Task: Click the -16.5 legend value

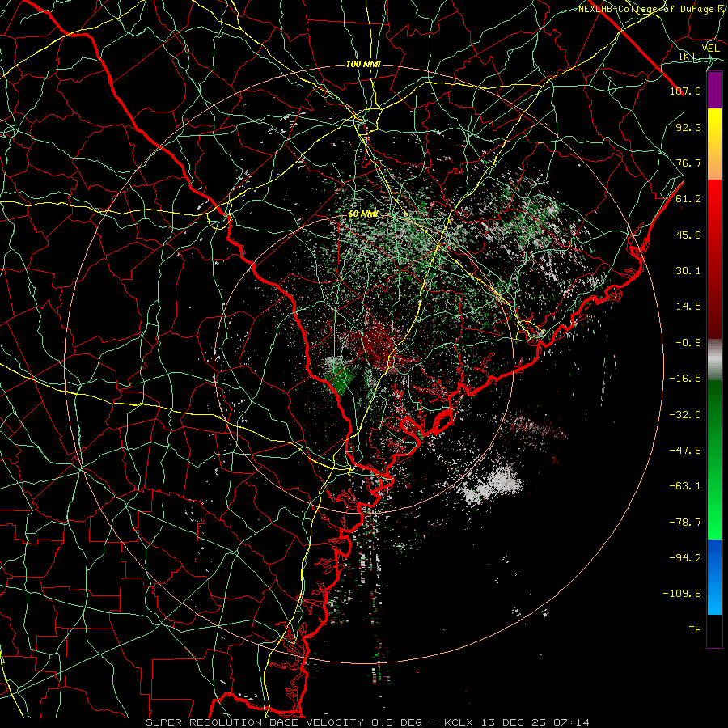Action: coord(685,379)
